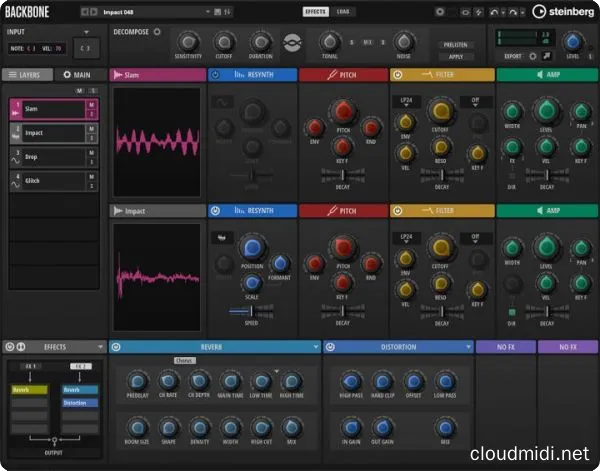Image resolution: width=600 pixels, height=471 pixels.
Task: Open the Distortion effect type dropdown
Action: [467, 347]
